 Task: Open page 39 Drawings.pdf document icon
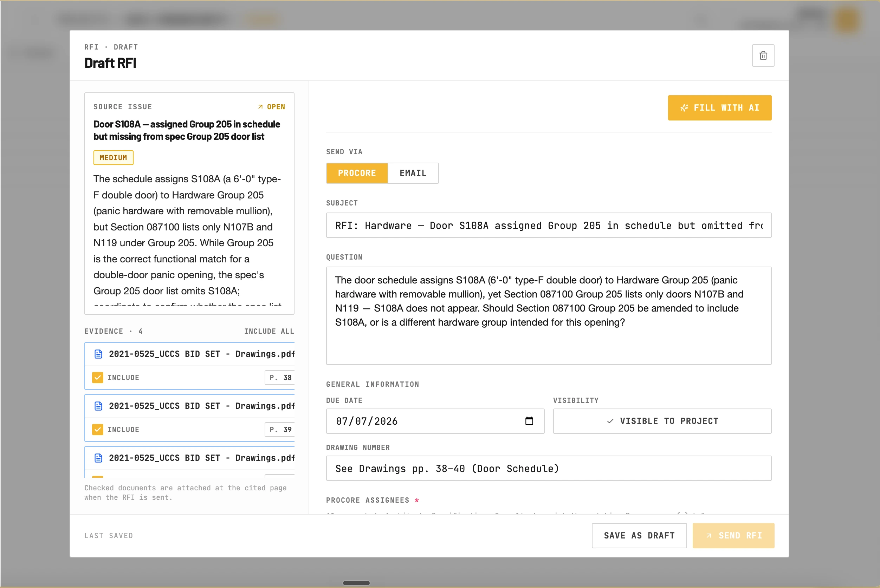pos(98,406)
